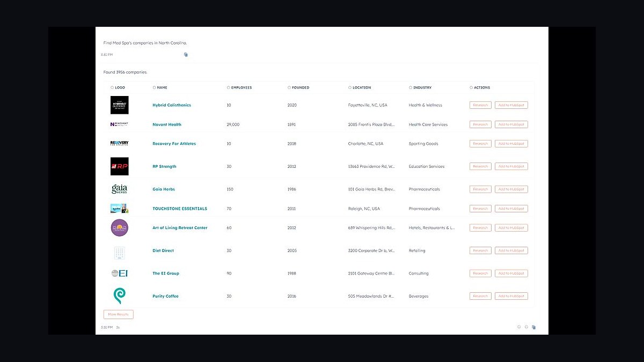The width and height of the screenshot is (644, 362).
Task: Open The EI Group company link
Action: (x=166, y=274)
